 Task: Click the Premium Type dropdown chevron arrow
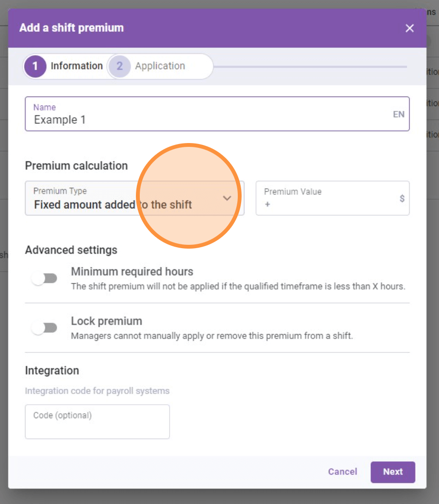click(x=227, y=198)
